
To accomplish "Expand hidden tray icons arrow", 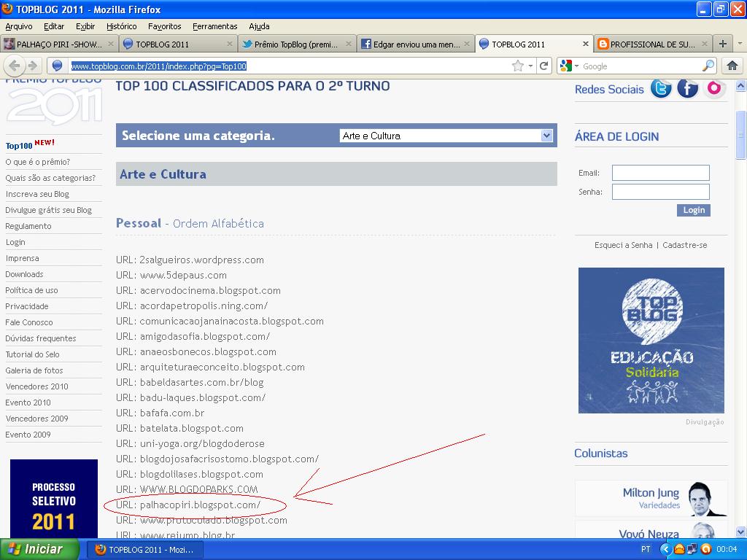I will point(665,550).
